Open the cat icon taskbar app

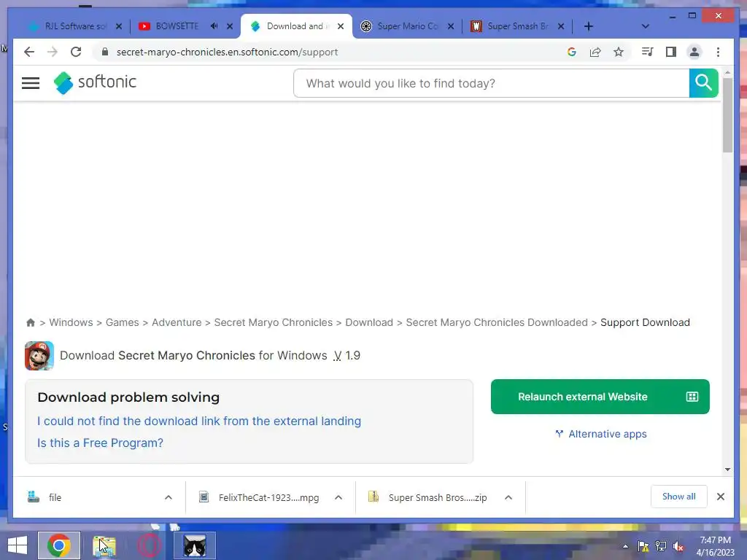point(195,545)
